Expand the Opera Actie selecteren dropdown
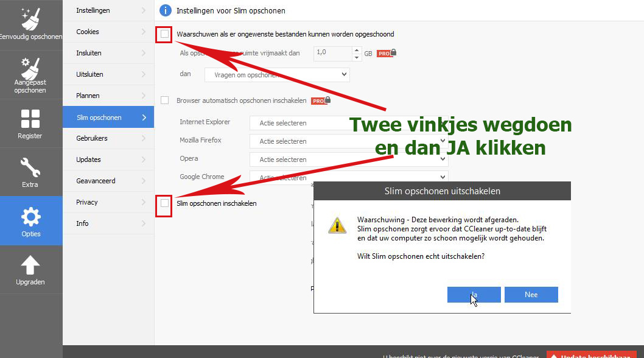 348,160
